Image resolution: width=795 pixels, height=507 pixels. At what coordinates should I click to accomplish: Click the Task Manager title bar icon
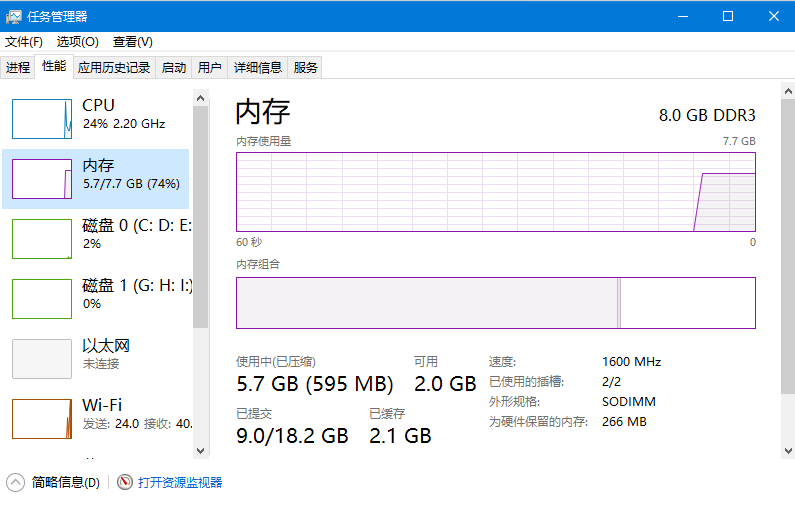(14, 16)
